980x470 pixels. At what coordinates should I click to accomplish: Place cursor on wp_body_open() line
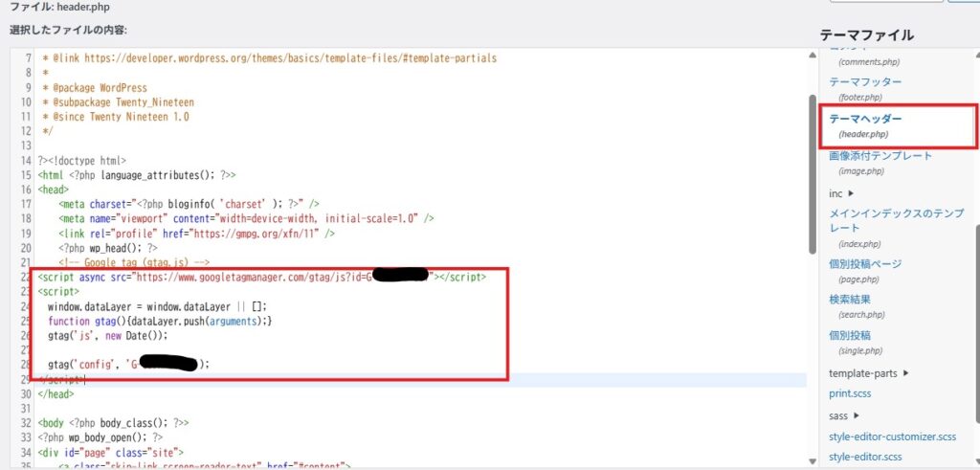pyautogui.click(x=100, y=436)
